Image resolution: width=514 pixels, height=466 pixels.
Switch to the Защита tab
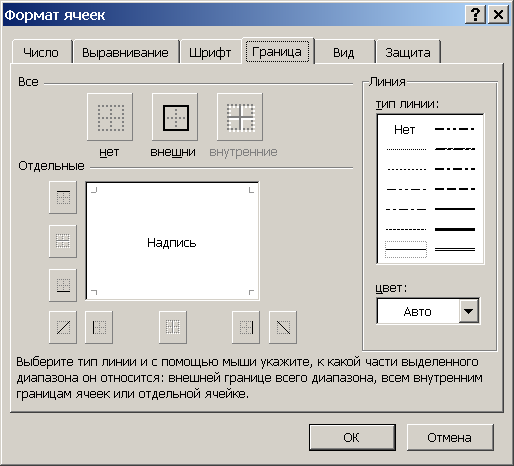(408, 52)
